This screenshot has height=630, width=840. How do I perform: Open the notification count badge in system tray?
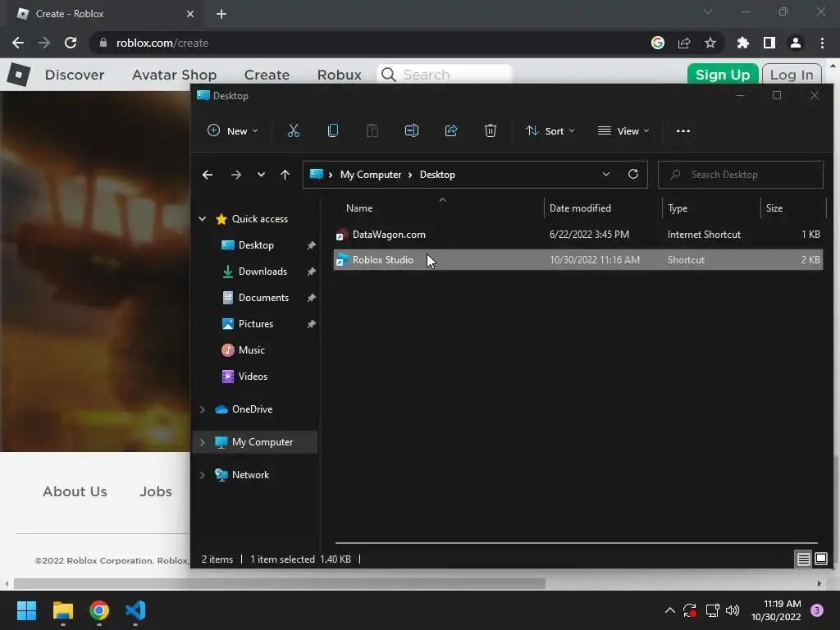(x=817, y=610)
